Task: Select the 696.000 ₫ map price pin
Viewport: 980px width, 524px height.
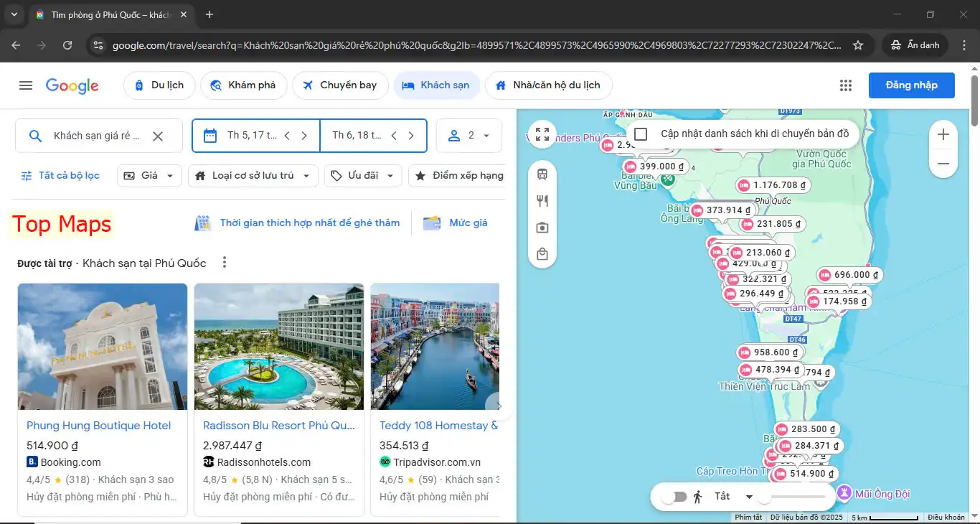Action: click(851, 275)
